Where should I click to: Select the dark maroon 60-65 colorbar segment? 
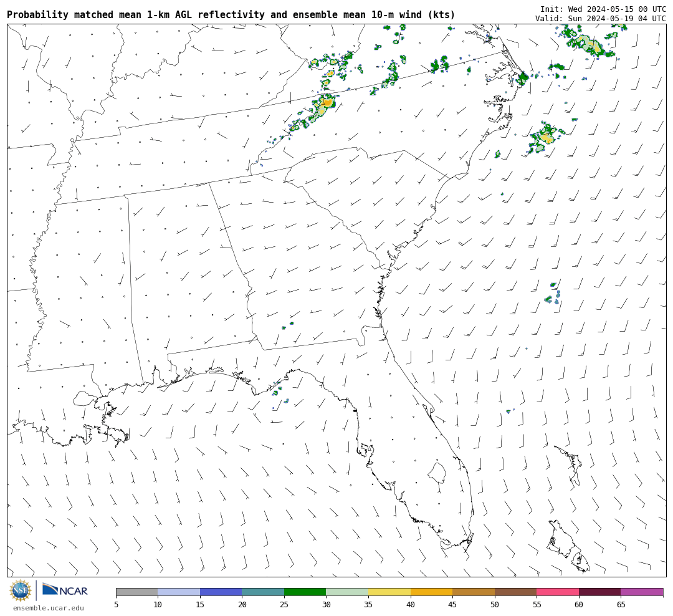pos(599,592)
